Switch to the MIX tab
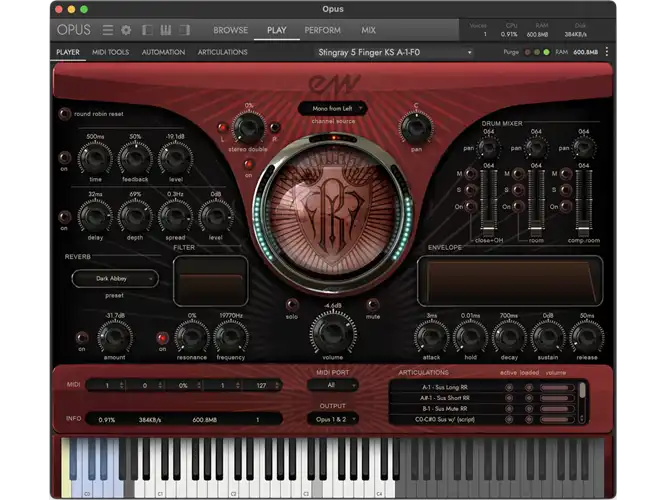This screenshot has height=500, width=667. [368, 30]
